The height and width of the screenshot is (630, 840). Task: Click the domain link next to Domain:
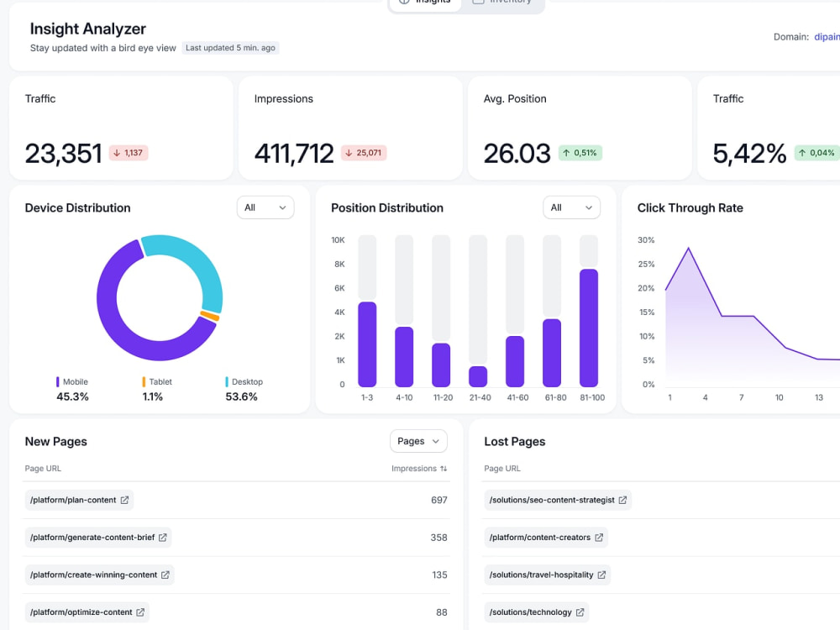(827, 37)
